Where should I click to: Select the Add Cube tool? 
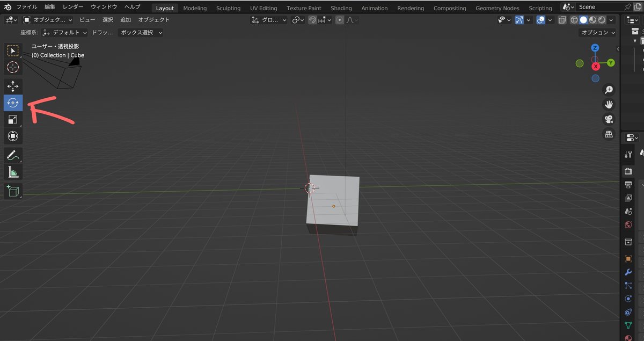coord(13,191)
